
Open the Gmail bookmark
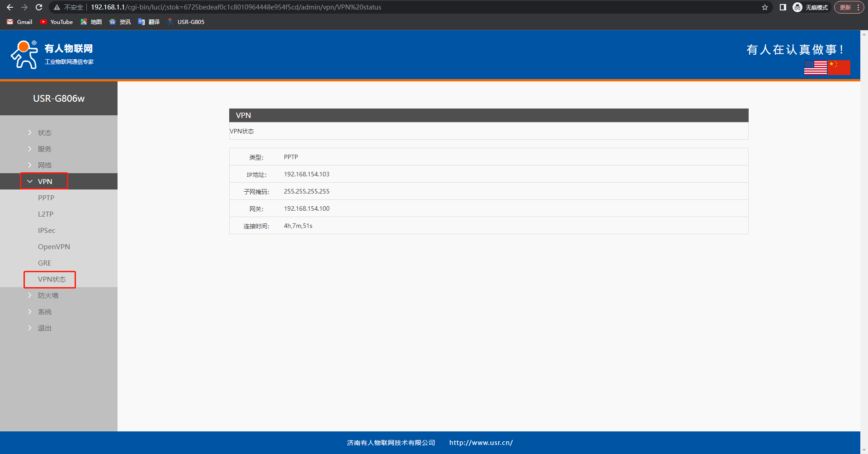click(20, 22)
